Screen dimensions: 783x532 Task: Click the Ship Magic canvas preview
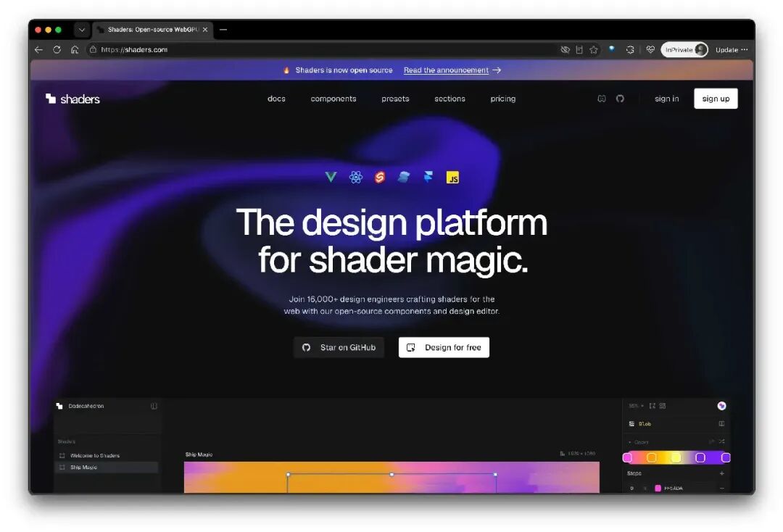391,477
